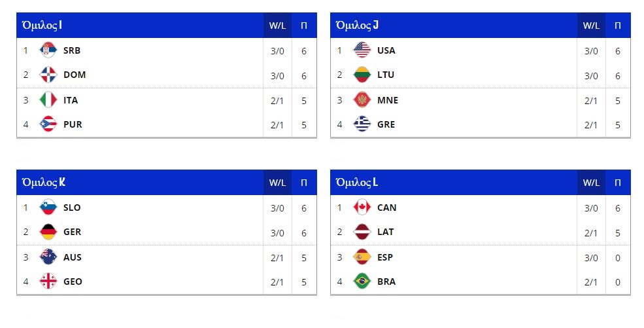Click the Serbia flag icon

pyautogui.click(x=48, y=50)
